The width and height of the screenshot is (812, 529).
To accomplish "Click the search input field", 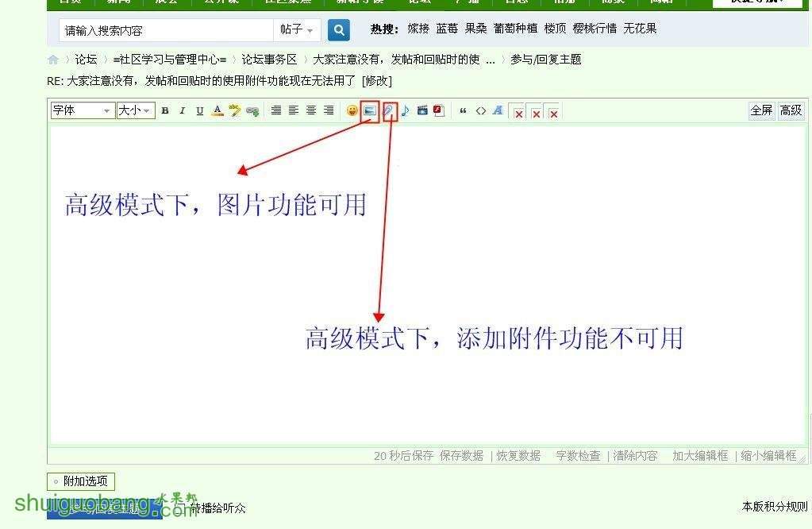I will (167, 30).
